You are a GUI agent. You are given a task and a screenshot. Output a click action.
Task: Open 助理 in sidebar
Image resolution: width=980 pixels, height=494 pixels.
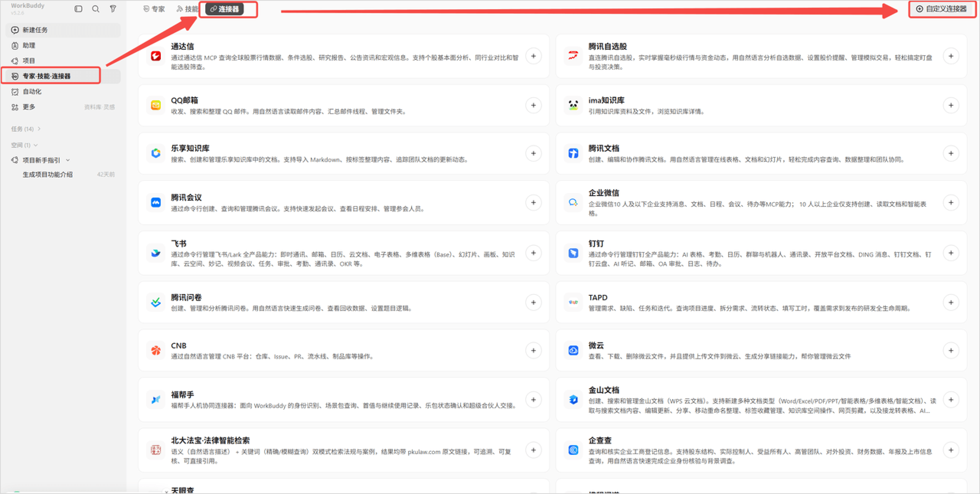tap(63, 46)
